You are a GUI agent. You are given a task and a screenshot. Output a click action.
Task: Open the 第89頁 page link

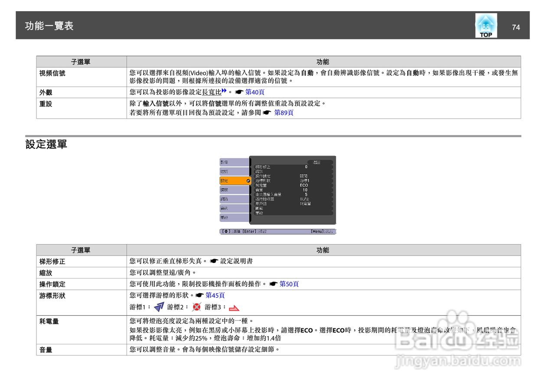coord(284,113)
